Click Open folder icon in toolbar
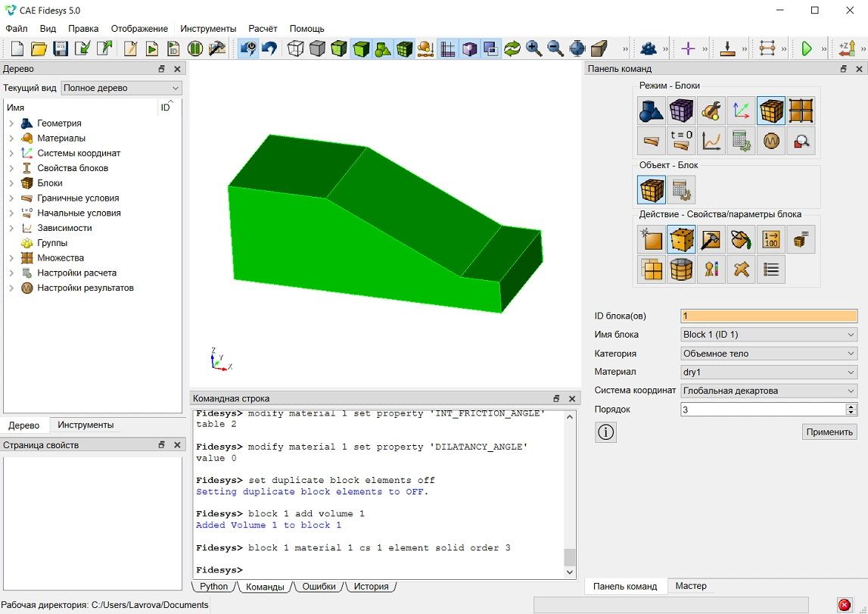Screen dimensions: 868x614 [x=39, y=48]
